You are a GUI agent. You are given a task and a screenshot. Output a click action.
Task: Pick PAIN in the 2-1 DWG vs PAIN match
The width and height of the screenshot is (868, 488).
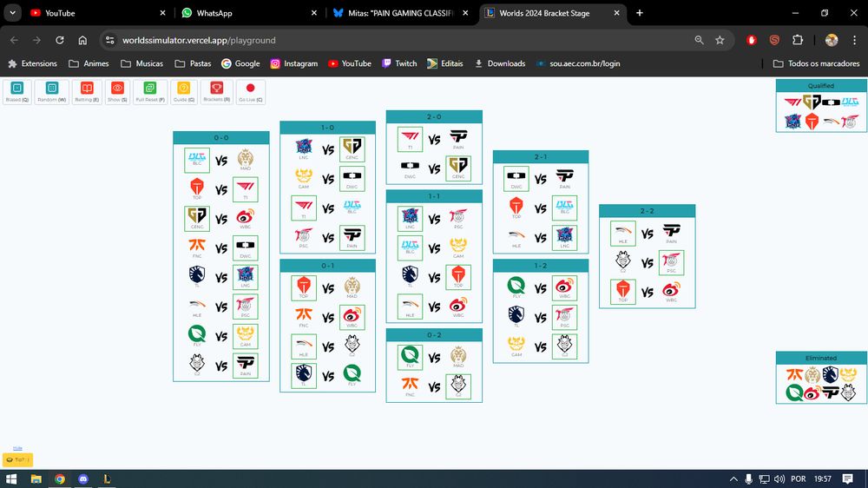pyautogui.click(x=565, y=179)
